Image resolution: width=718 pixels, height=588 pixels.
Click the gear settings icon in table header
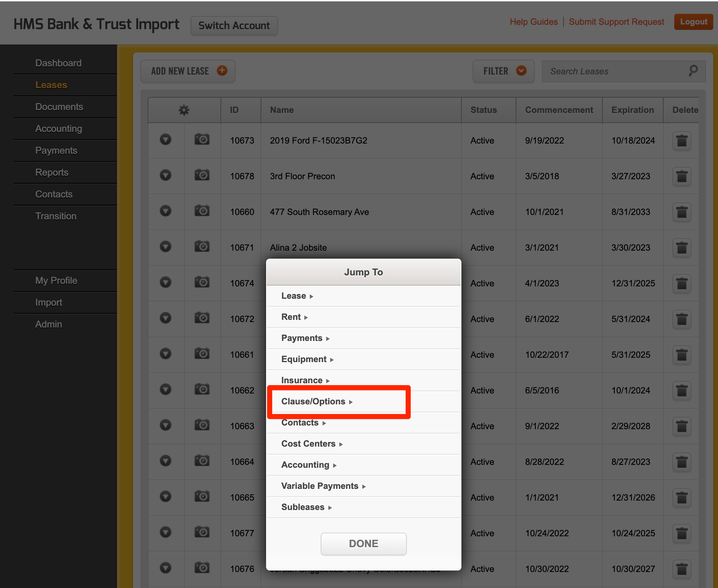click(x=184, y=110)
